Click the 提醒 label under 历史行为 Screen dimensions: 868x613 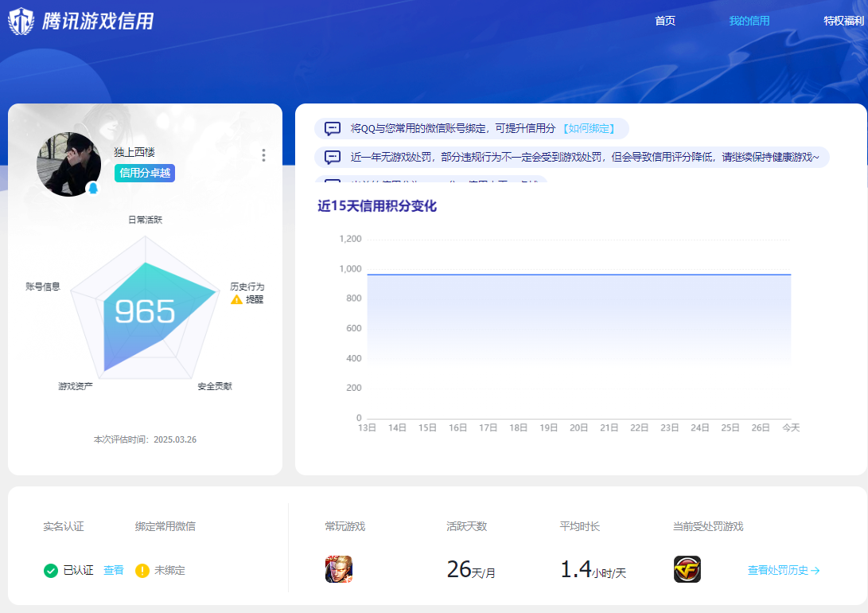255,299
